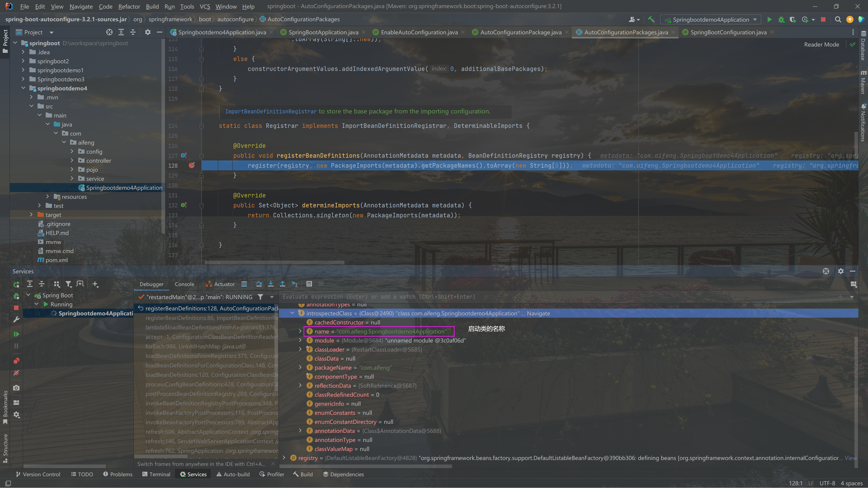
Task: Open the Refactor menu
Action: pyautogui.click(x=129, y=6)
